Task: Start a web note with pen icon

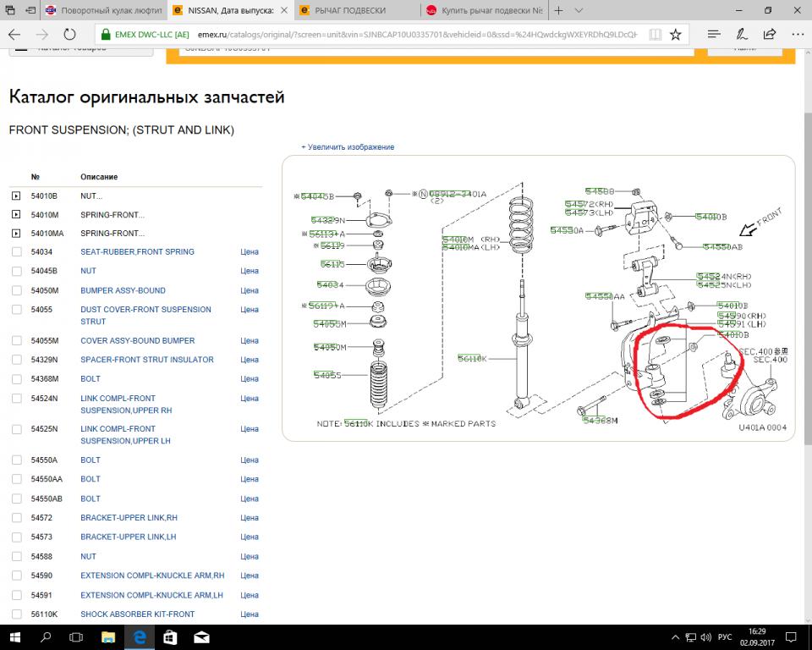Action: click(x=742, y=35)
